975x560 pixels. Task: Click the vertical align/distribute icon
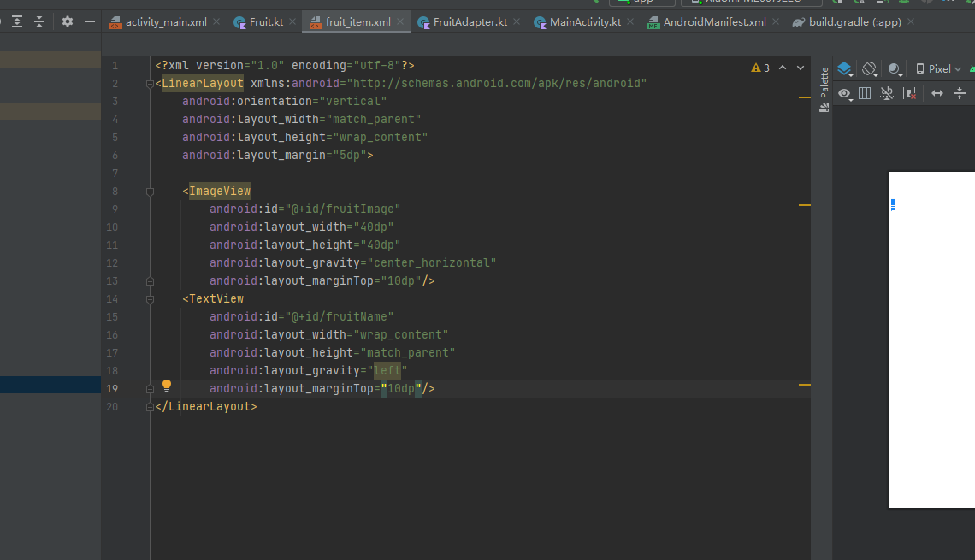960,94
